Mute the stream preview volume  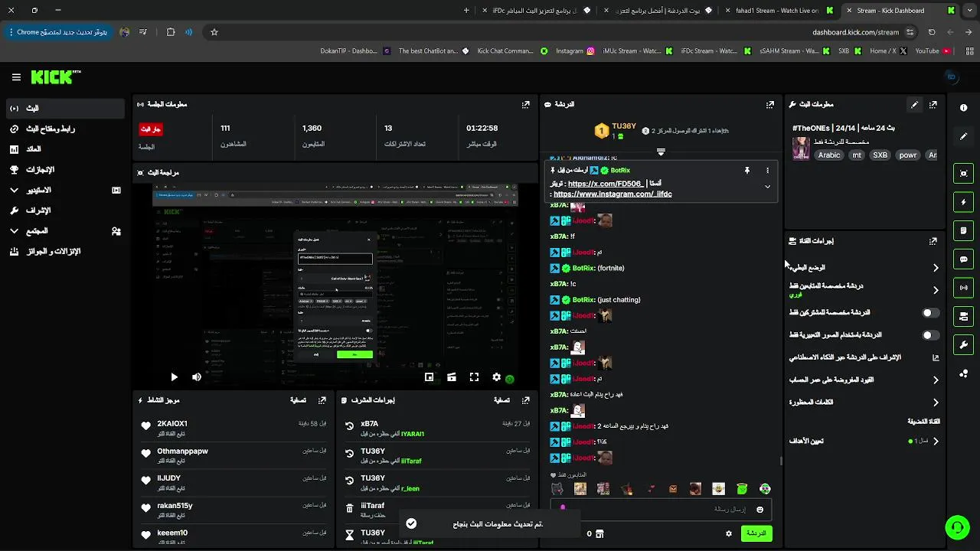pyautogui.click(x=197, y=377)
